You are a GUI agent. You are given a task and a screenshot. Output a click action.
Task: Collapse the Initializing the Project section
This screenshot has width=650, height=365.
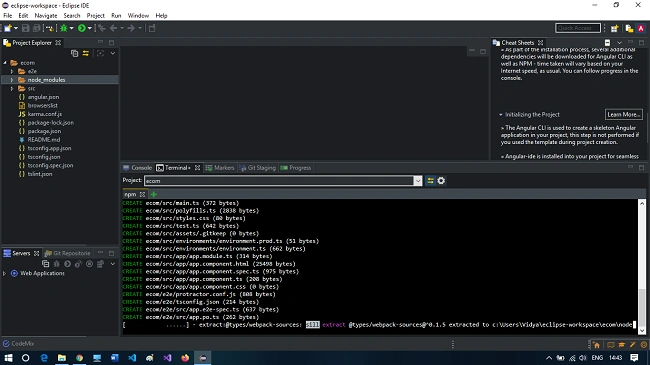(501, 114)
